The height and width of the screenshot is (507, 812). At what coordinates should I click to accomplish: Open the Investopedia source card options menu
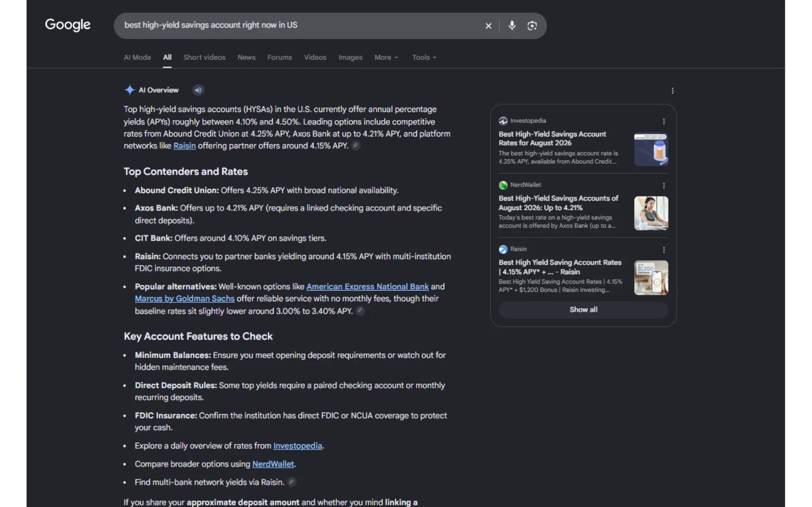click(x=663, y=122)
